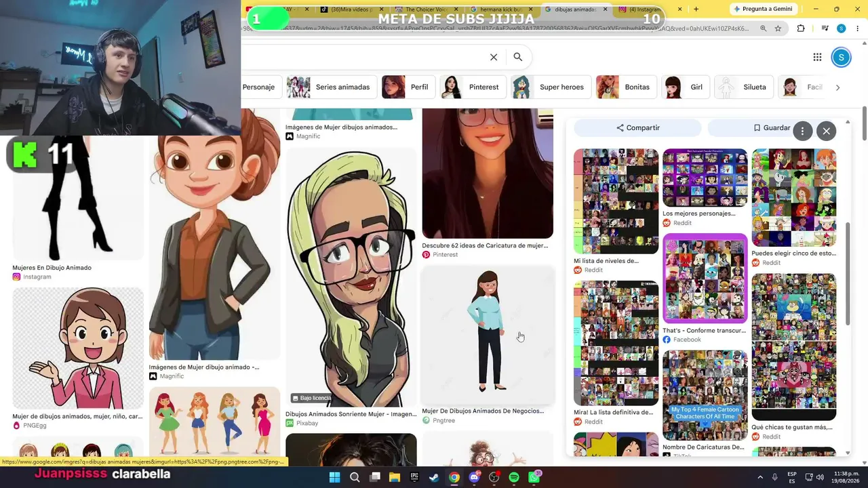Viewport: 868px width, 488px height.
Task: Open Los mejores personajes Reddit result
Action: tap(705, 178)
